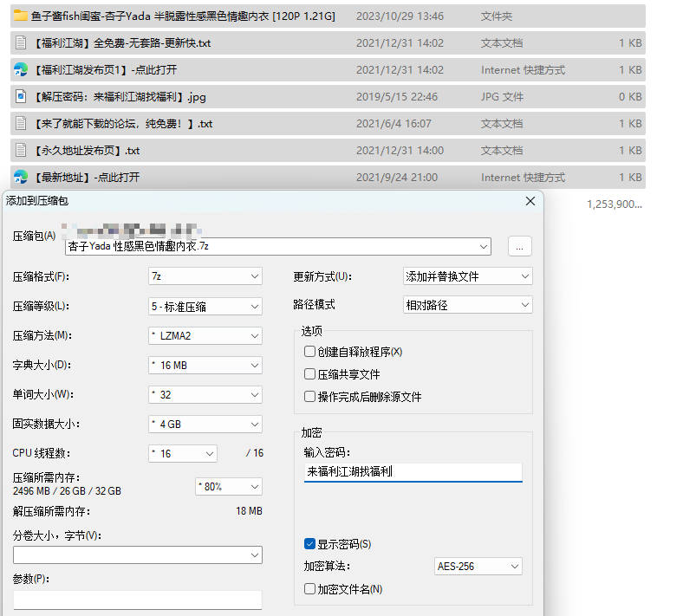Expand the 更新方式 dropdown

pos(468,276)
